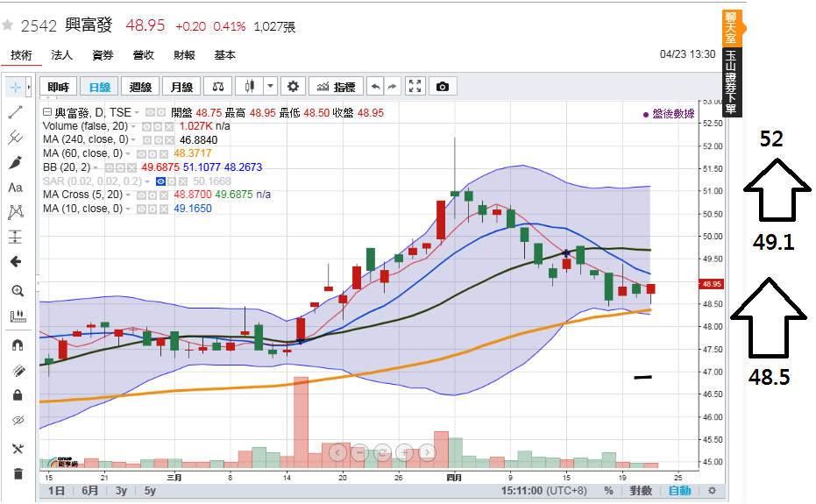
Task: Open the 資券 tab
Action: pyautogui.click(x=103, y=55)
